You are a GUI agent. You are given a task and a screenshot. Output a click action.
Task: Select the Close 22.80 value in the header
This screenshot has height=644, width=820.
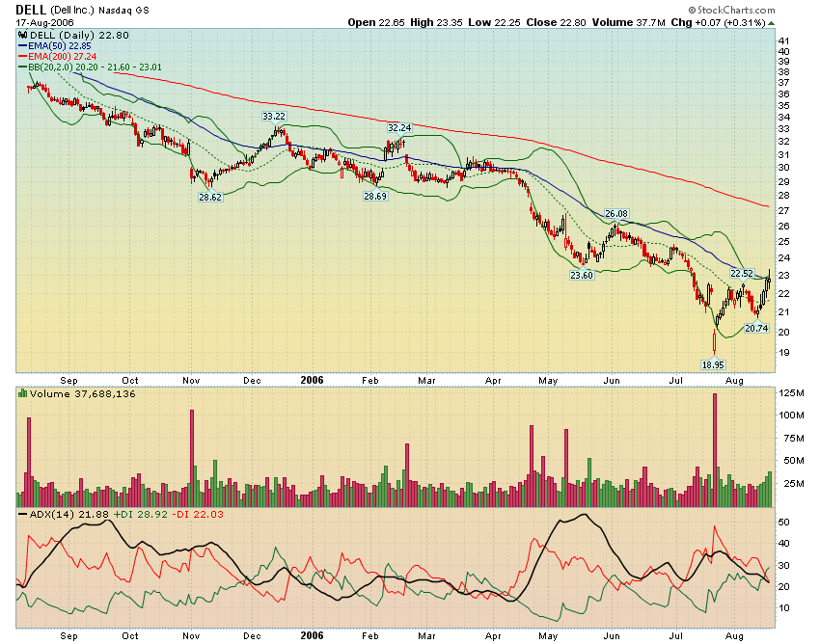tap(557, 22)
